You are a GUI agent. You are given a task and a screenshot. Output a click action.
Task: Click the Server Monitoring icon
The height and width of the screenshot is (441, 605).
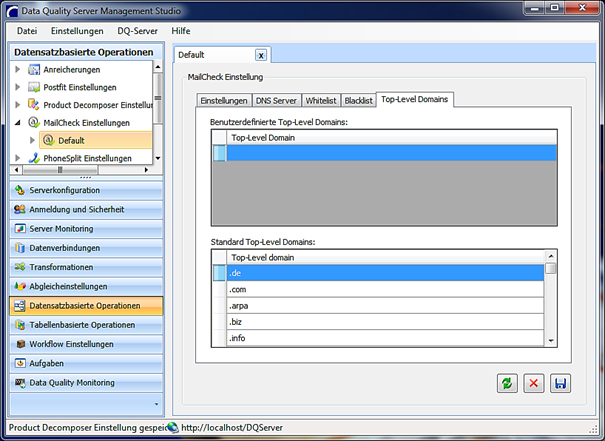pyautogui.click(x=20, y=228)
